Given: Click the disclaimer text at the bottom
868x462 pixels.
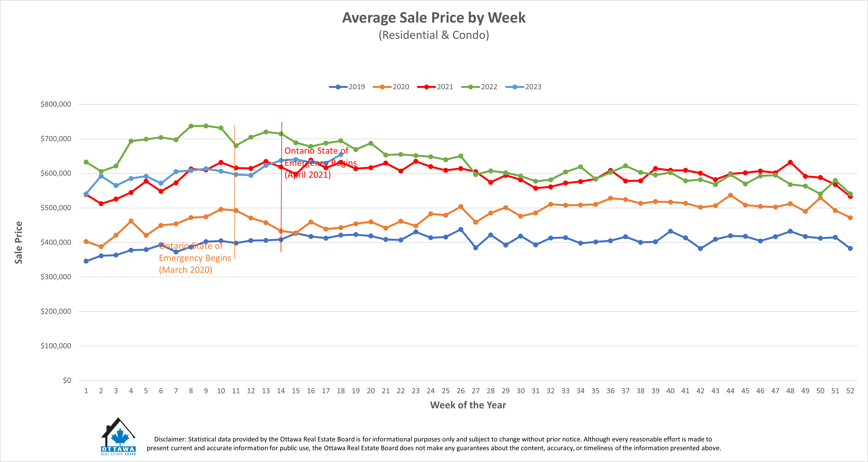Looking at the screenshot, I should tap(434, 443).
